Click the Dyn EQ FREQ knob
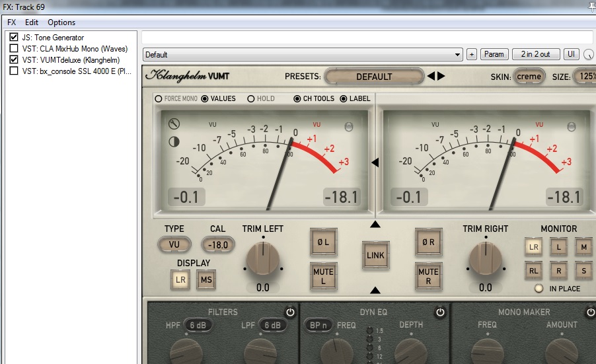 coord(337,352)
